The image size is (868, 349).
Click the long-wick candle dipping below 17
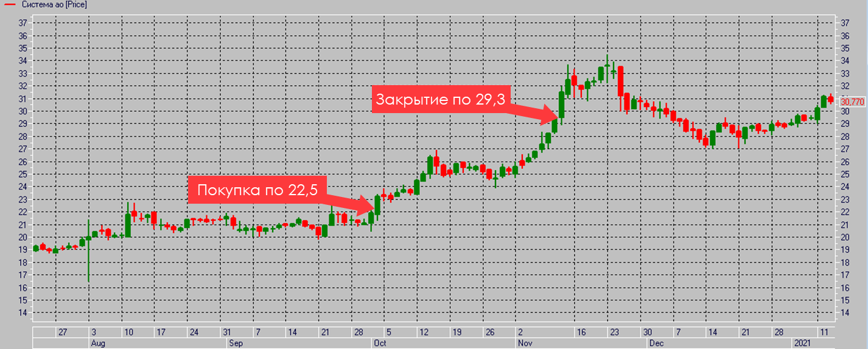(x=89, y=261)
